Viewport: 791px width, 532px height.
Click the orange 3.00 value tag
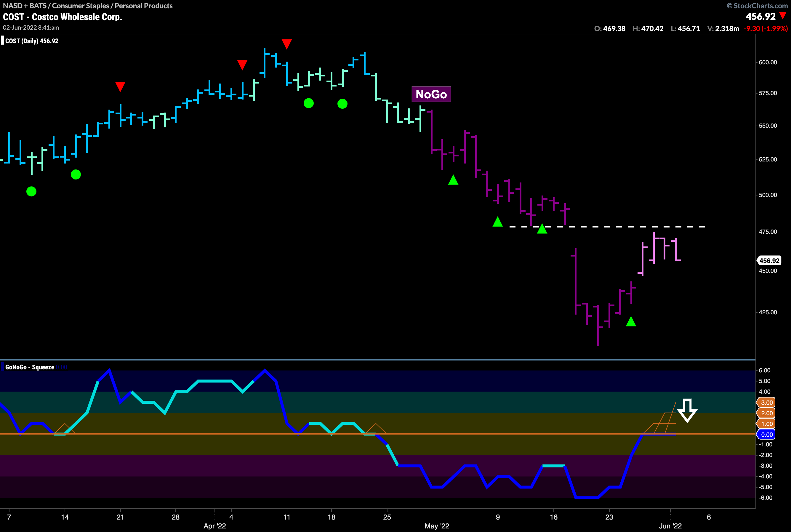click(766, 402)
